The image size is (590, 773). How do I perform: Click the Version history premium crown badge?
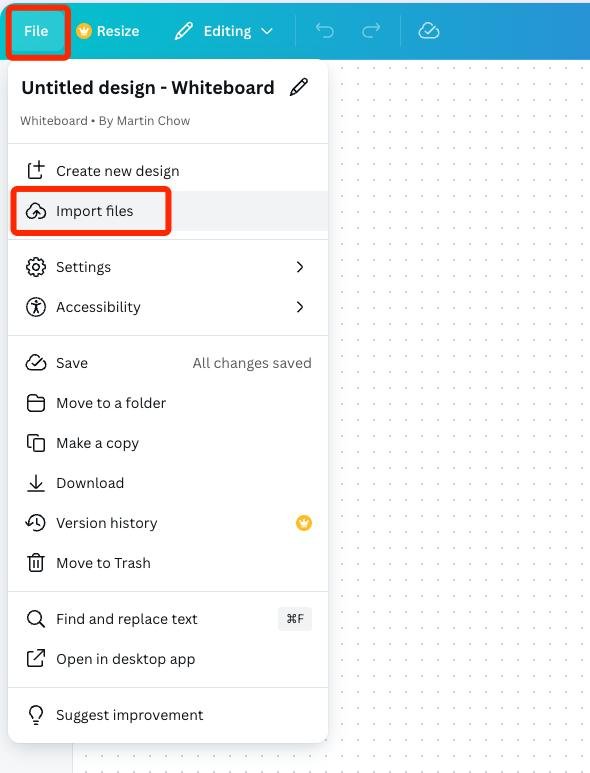pyautogui.click(x=304, y=523)
